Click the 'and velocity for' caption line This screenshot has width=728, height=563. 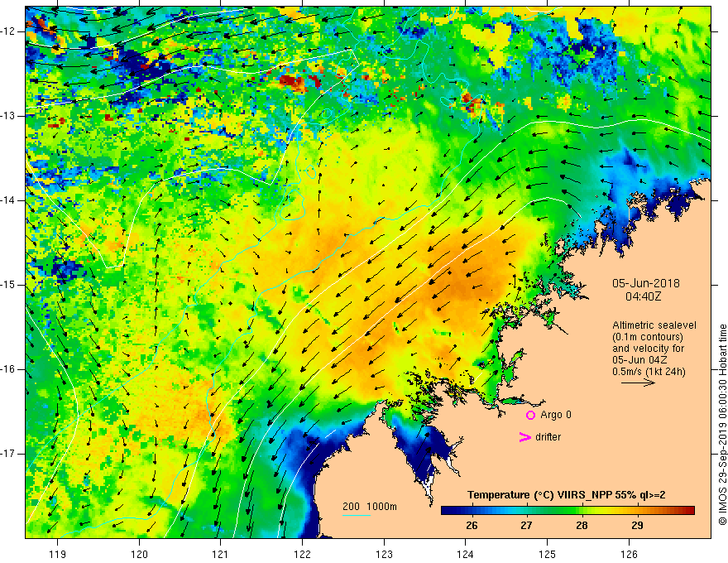pos(648,349)
